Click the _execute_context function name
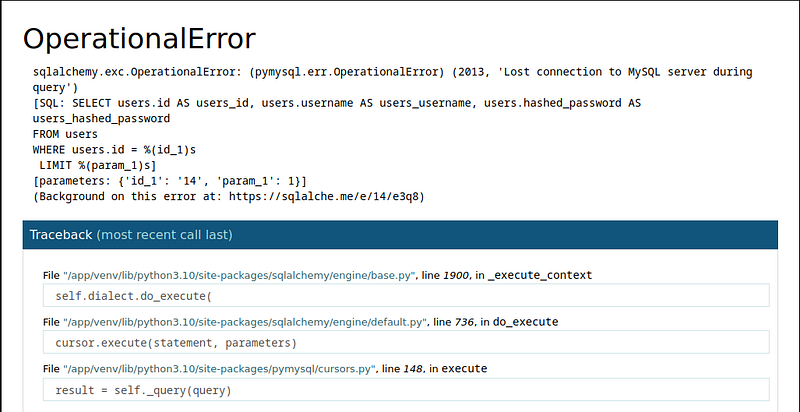This screenshot has width=800, height=412. [x=539, y=275]
